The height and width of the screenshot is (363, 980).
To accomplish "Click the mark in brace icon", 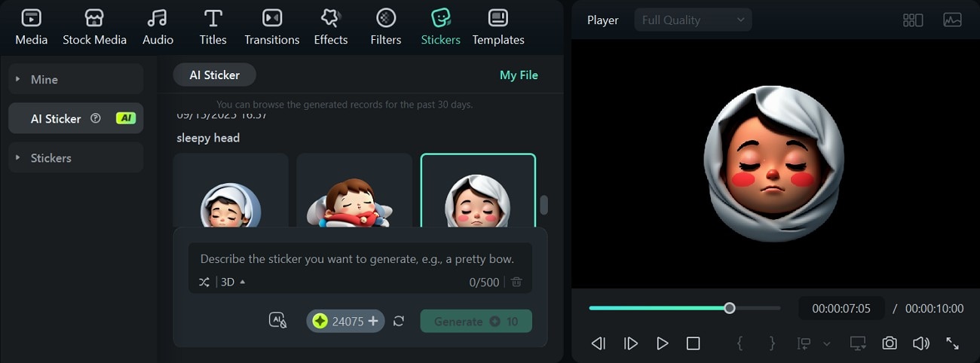I will [x=740, y=343].
